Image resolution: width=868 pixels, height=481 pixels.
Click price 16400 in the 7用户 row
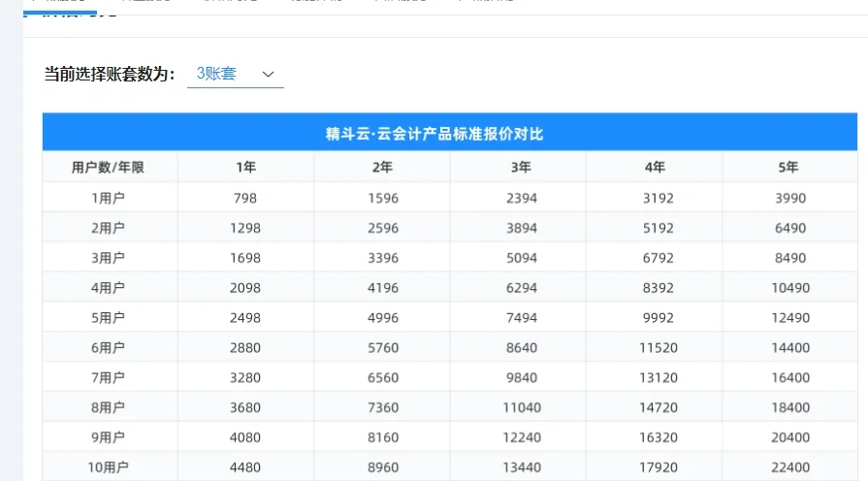click(790, 377)
